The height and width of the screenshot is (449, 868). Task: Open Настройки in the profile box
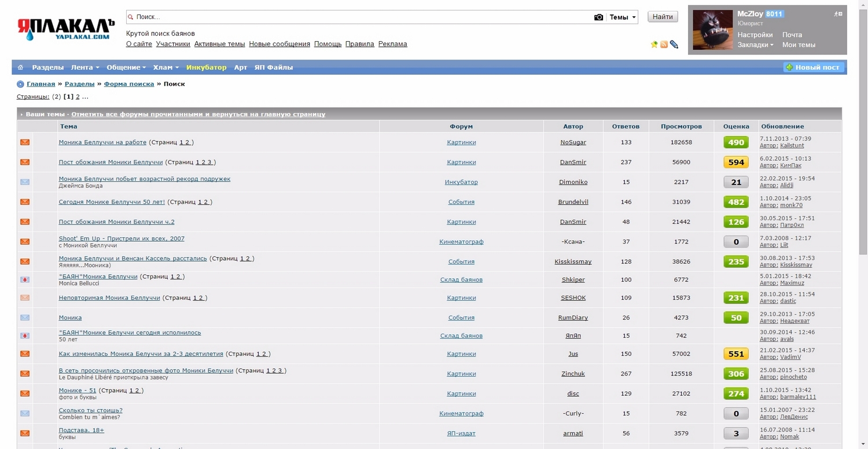click(x=755, y=35)
